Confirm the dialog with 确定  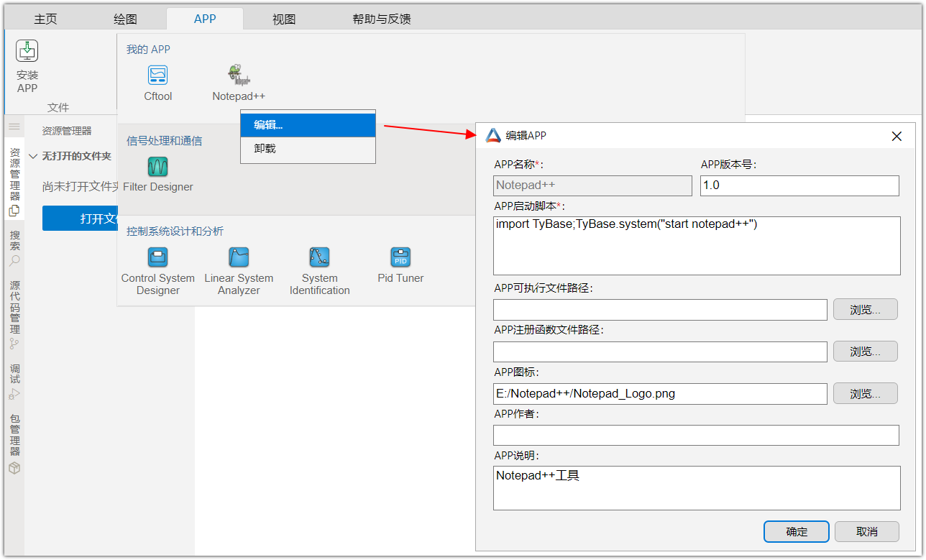pyautogui.click(x=797, y=532)
